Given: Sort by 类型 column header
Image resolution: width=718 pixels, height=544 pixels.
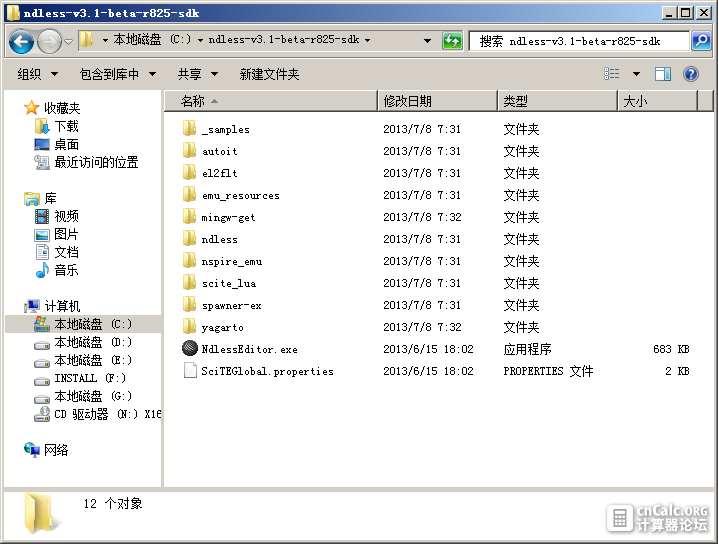Looking at the screenshot, I should click(x=558, y=101).
